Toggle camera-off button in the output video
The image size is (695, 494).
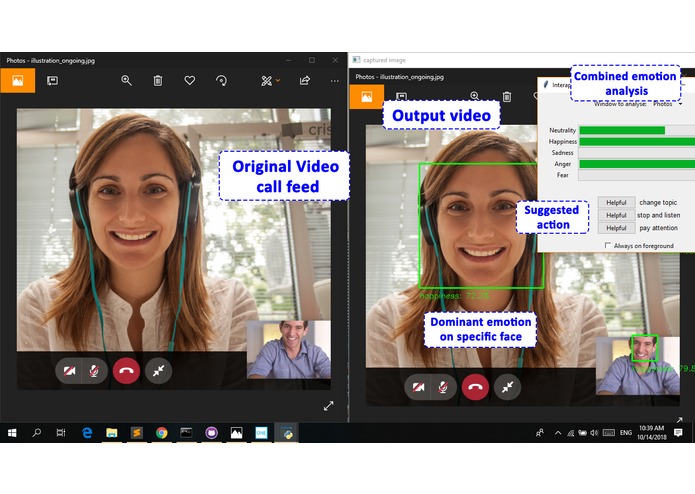tap(418, 387)
